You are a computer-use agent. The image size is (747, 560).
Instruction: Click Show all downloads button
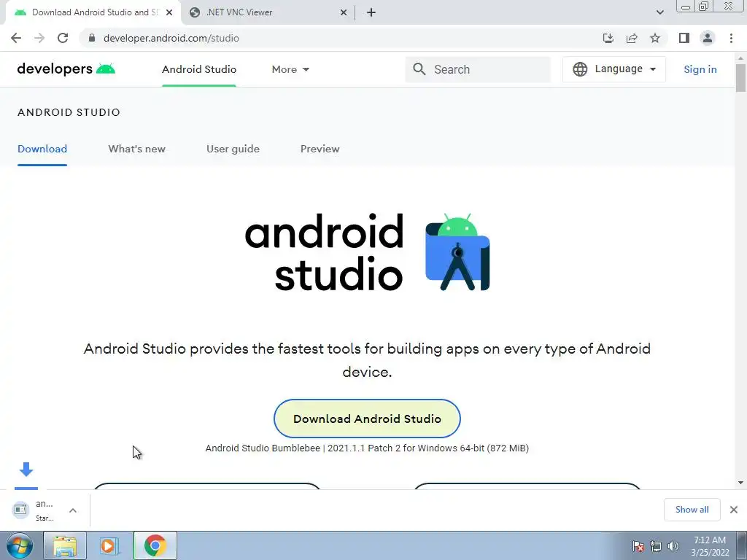pyautogui.click(x=692, y=510)
